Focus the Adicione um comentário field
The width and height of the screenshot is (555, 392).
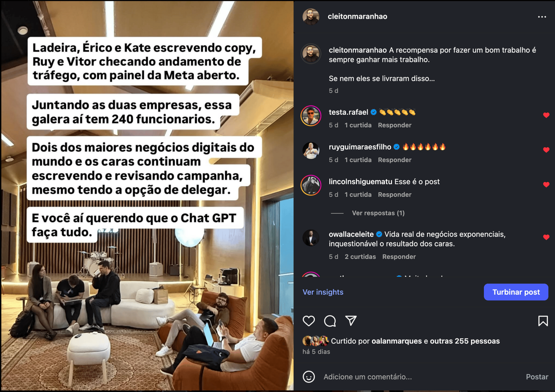pos(367,377)
